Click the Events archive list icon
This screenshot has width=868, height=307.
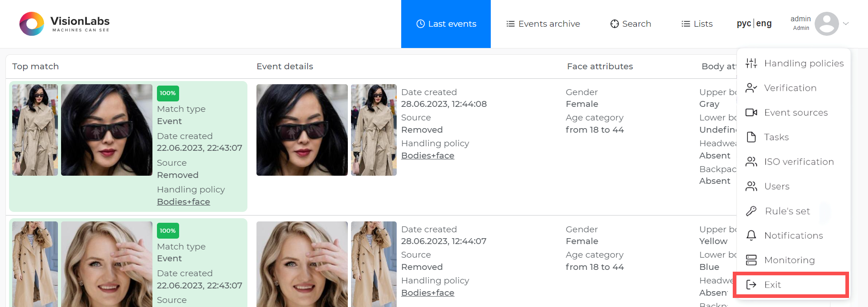pos(510,24)
